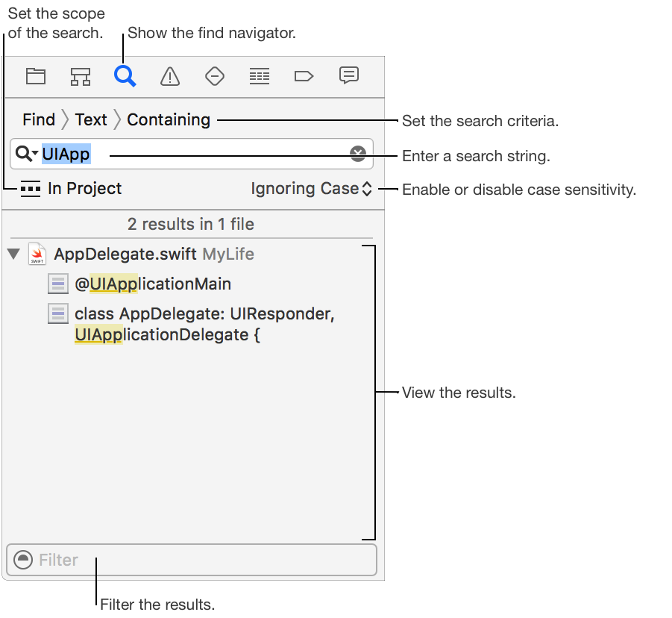
Task: Click the Text criteria item
Action: tap(91, 119)
